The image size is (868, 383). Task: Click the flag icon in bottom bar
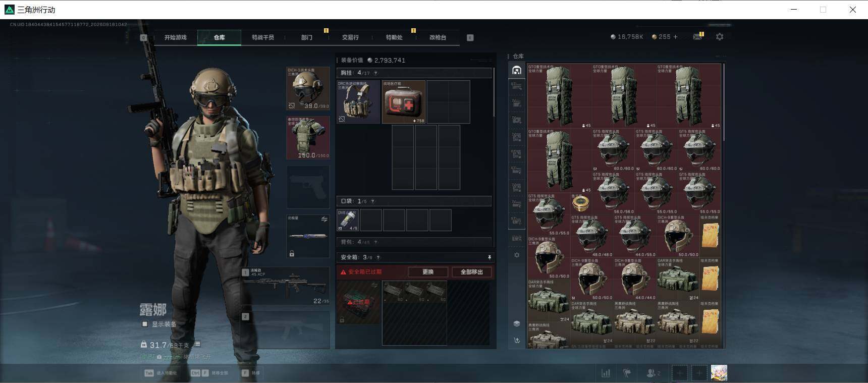[627, 373]
